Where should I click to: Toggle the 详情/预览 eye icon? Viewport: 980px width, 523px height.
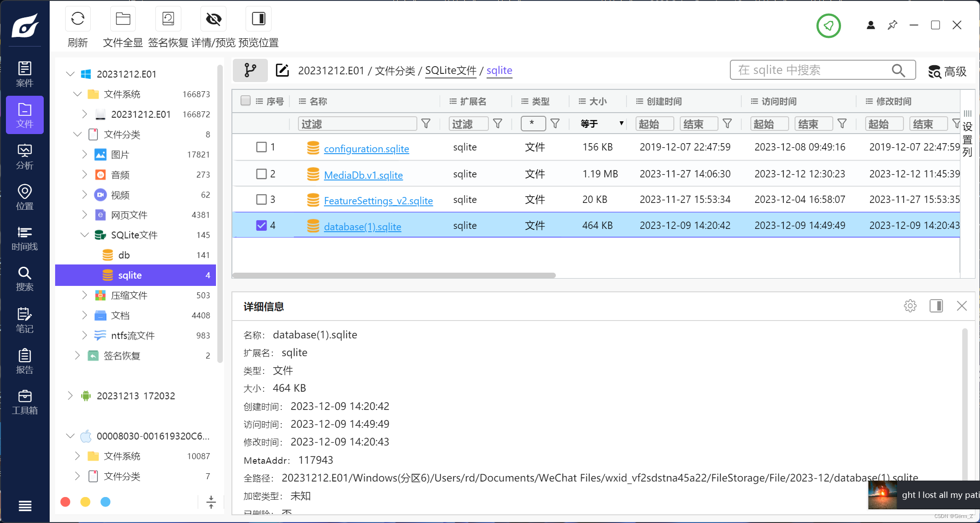213,19
